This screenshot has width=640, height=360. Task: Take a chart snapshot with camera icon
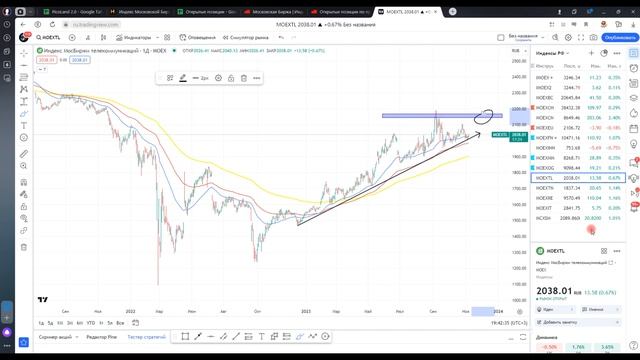(x=593, y=38)
